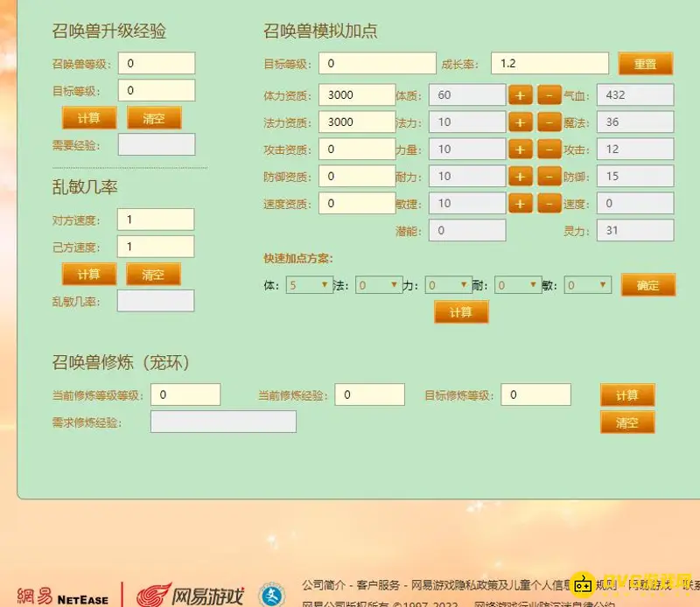Image resolution: width=700 pixels, height=607 pixels.
Task: Decrease 耐力 with its minus button
Action: coord(549,177)
